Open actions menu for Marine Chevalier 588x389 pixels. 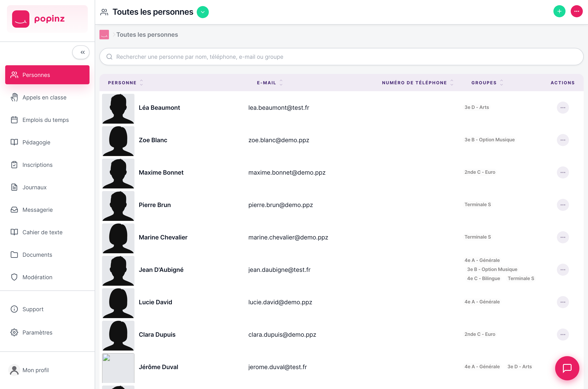563,238
